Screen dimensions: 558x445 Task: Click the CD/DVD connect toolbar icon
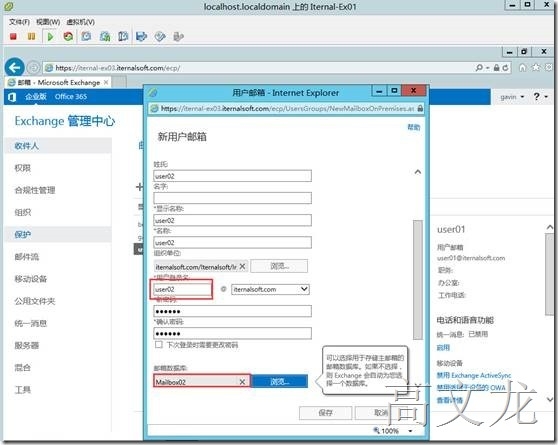160,36
